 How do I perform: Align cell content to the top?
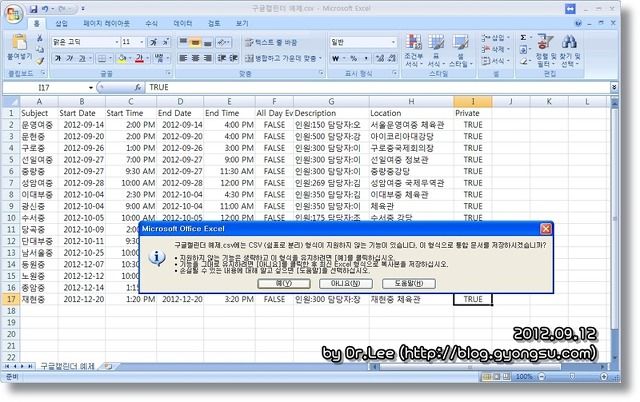tap(183, 42)
